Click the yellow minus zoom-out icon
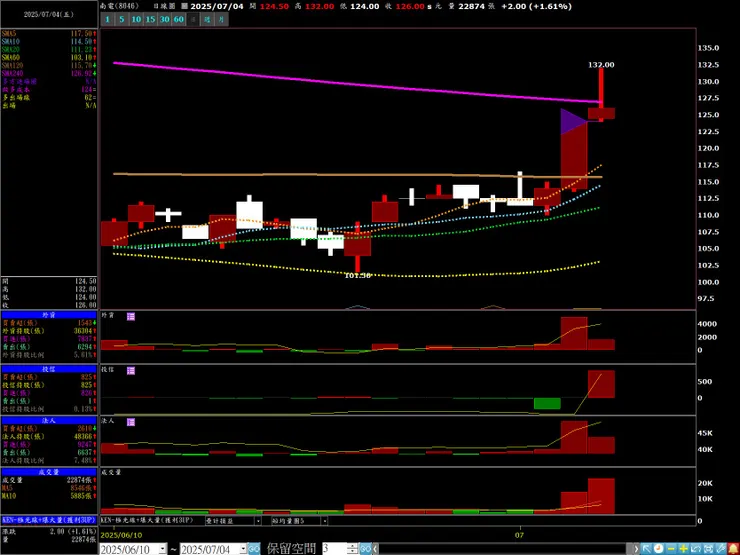This screenshot has width=740, height=555. [x=671, y=549]
